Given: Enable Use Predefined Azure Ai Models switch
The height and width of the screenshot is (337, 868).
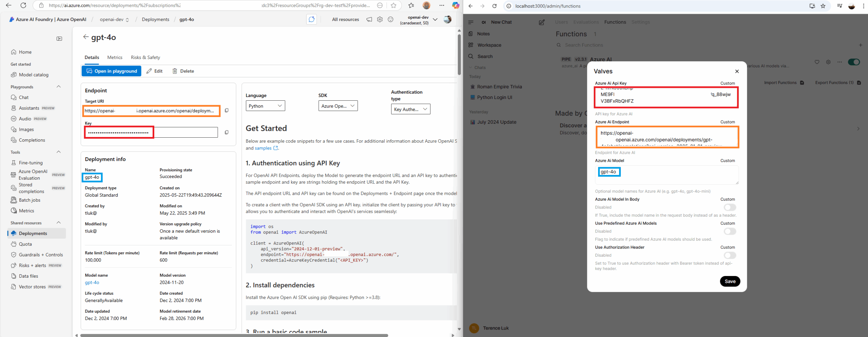Looking at the screenshot, I should coord(730,231).
